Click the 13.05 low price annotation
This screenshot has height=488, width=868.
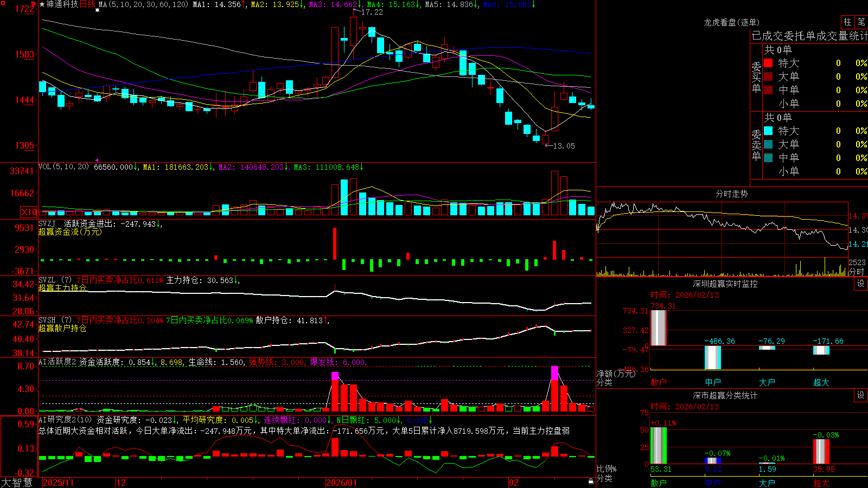[x=564, y=146]
